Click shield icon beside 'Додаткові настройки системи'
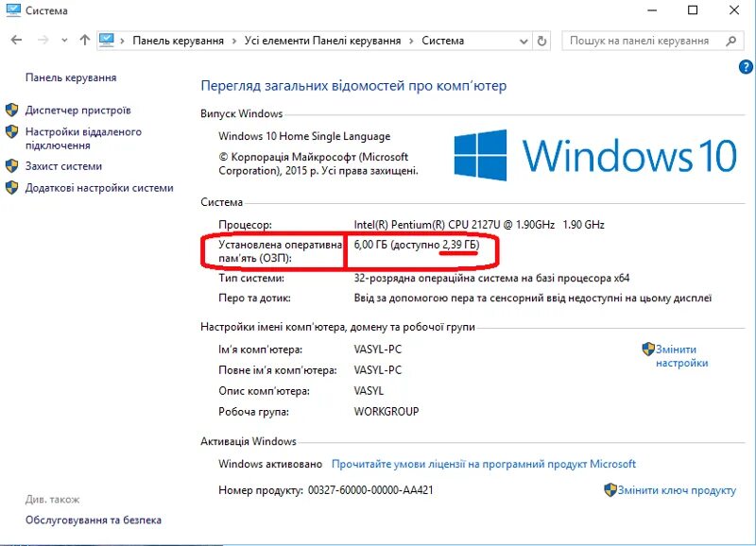 tap(12, 187)
